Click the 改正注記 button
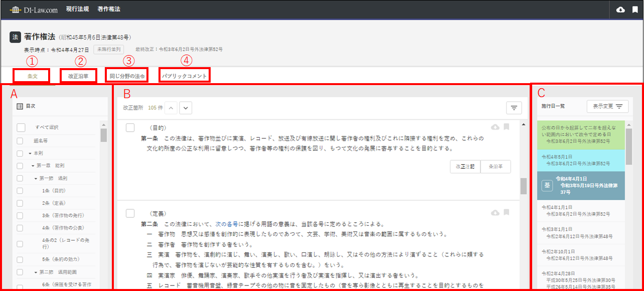 pos(465,167)
